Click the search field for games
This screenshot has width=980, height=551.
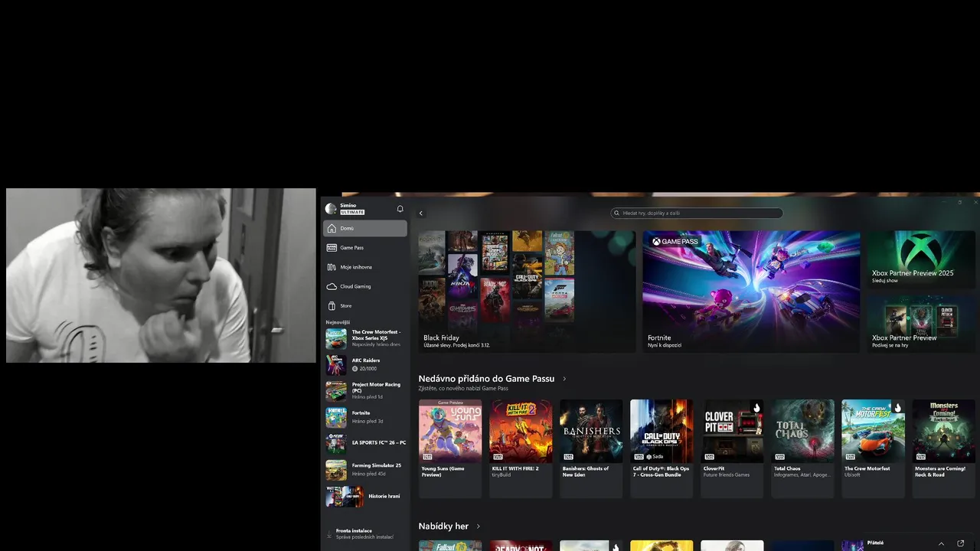click(697, 213)
